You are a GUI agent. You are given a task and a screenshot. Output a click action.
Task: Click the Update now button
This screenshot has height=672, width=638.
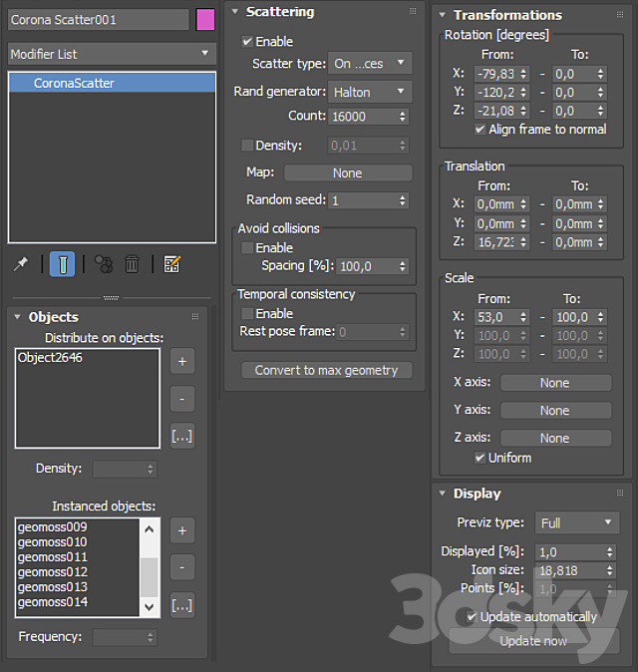pyautogui.click(x=534, y=641)
